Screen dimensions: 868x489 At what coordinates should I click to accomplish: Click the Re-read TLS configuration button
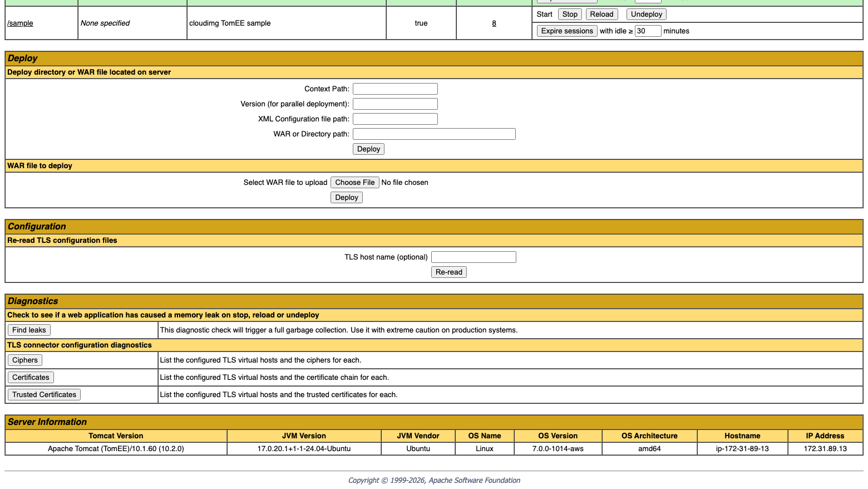[x=449, y=272]
